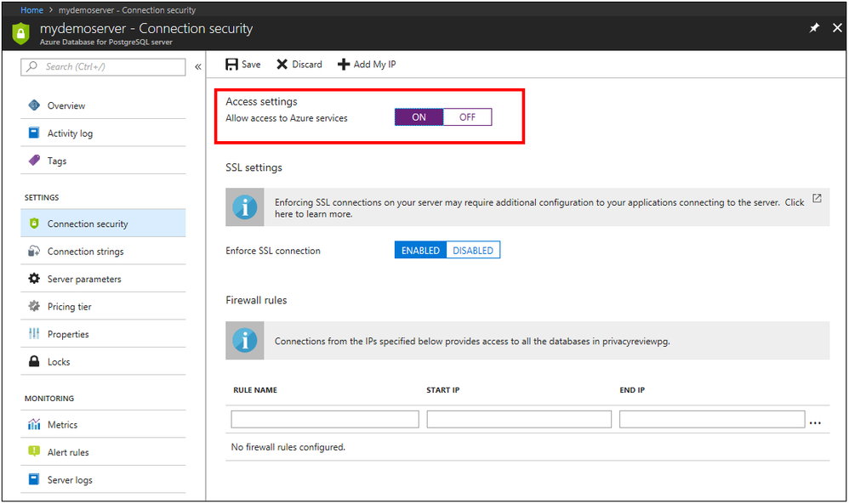849x504 pixels.
Task: Click the Start IP input field
Action: (519, 419)
